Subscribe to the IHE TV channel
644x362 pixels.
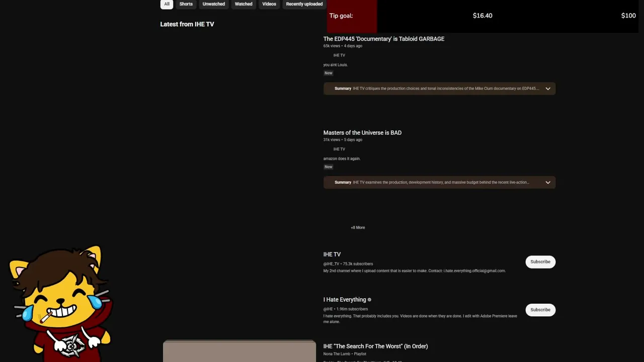540,261
